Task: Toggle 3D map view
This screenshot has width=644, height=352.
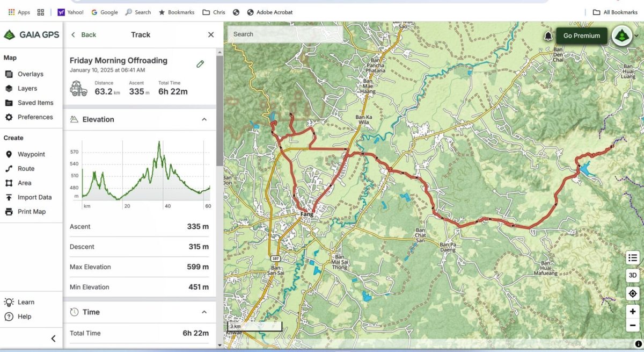Action: [633, 276]
